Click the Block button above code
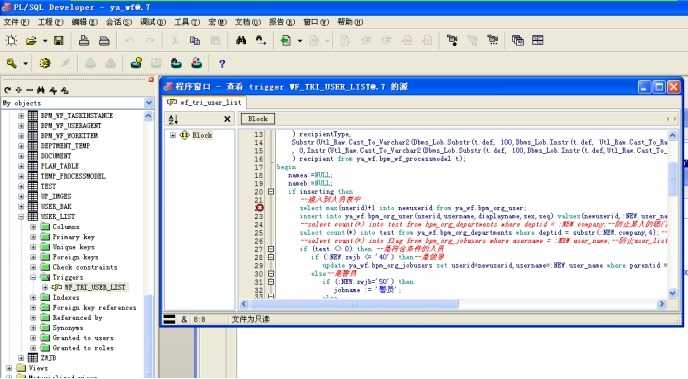 tap(258, 118)
